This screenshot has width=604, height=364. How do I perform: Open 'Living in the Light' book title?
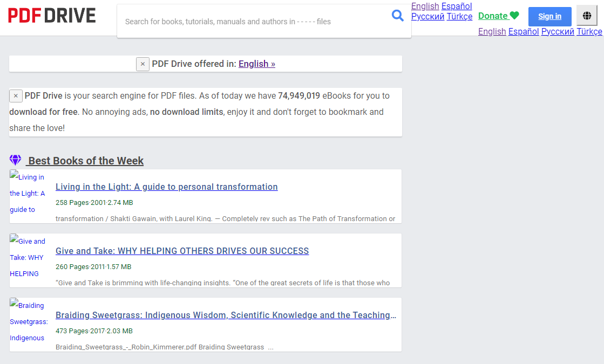coord(166,187)
